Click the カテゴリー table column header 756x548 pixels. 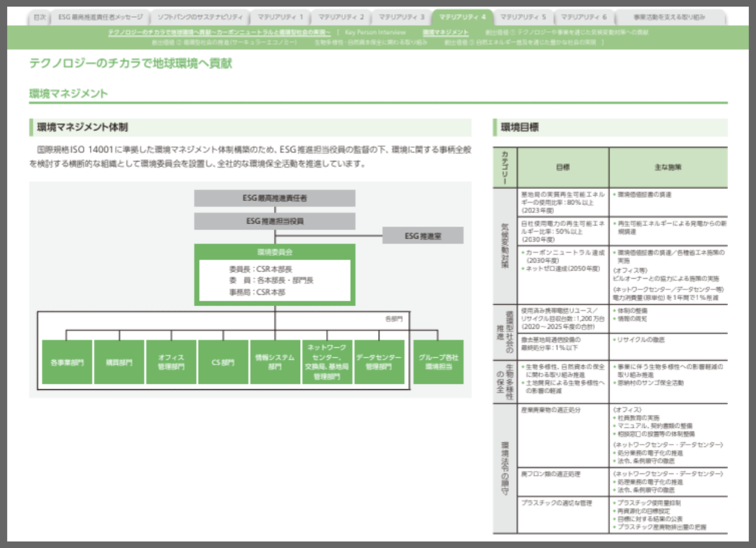505,167
